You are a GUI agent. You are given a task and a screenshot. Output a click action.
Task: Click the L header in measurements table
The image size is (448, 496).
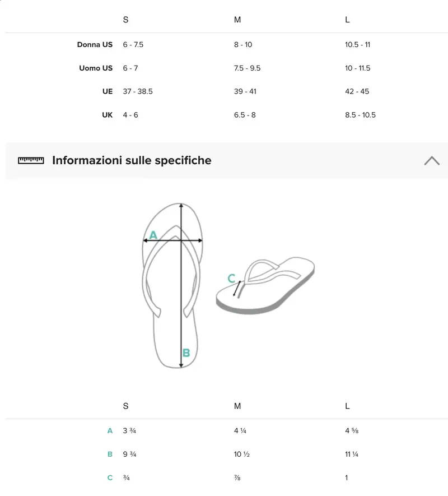pos(347,406)
